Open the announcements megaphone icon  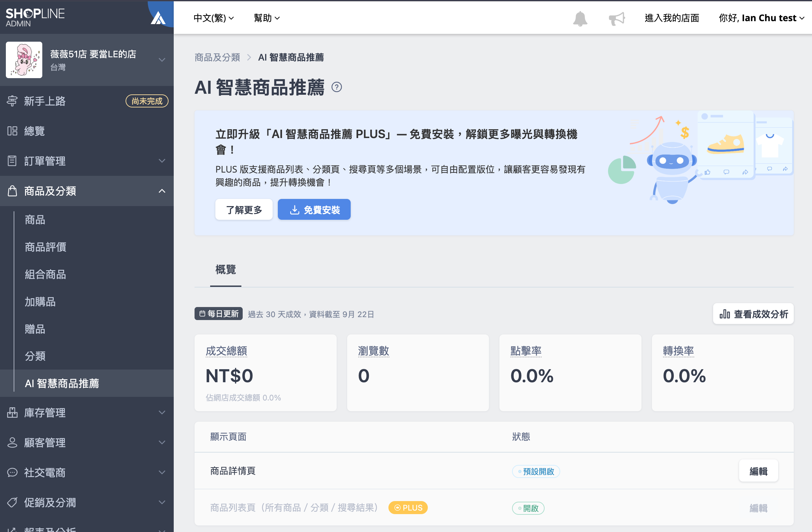tap(616, 18)
